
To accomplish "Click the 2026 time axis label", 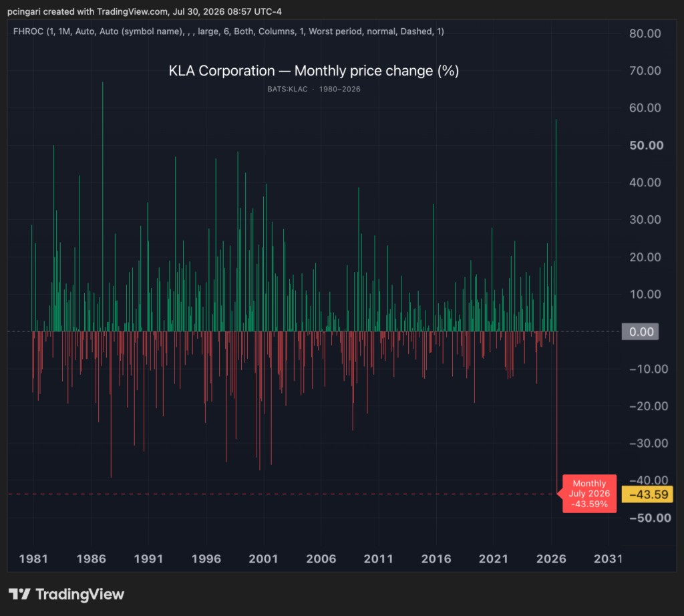I will point(551,559).
